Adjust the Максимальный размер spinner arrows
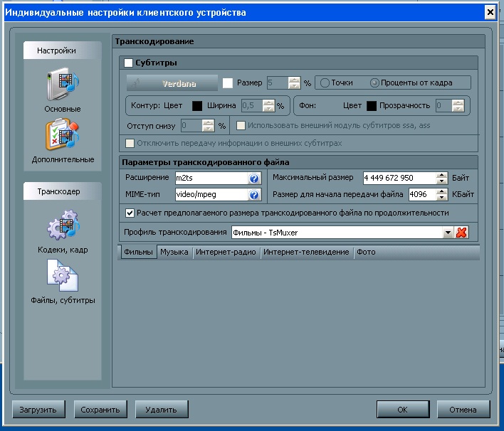This screenshot has width=504, height=431. 441,178
